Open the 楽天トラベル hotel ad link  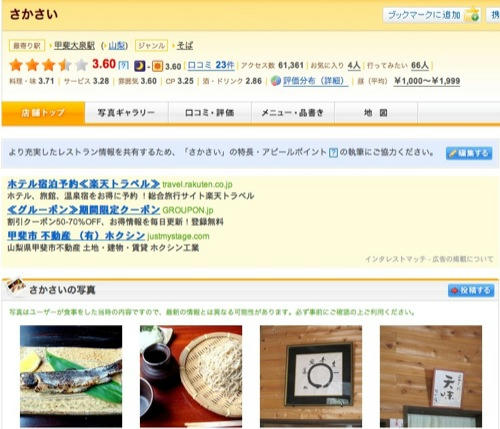point(84,184)
